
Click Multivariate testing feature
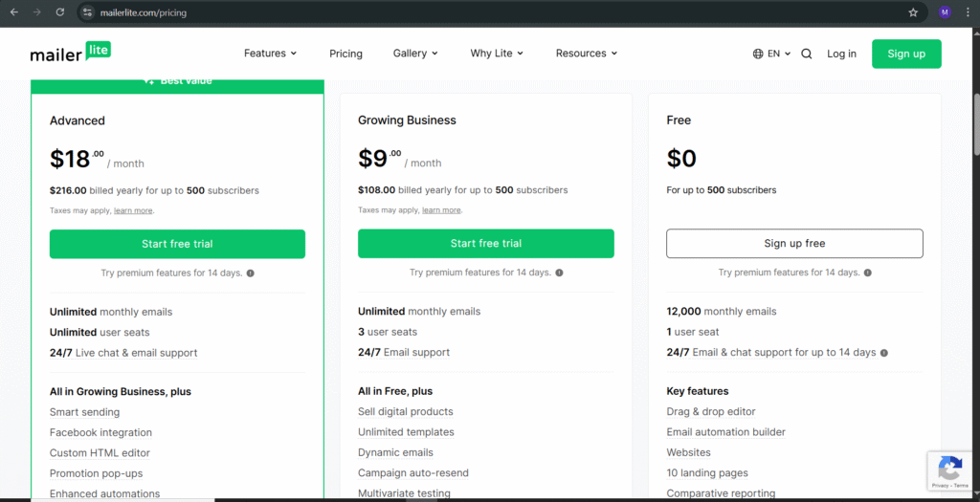[x=405, y=493]
